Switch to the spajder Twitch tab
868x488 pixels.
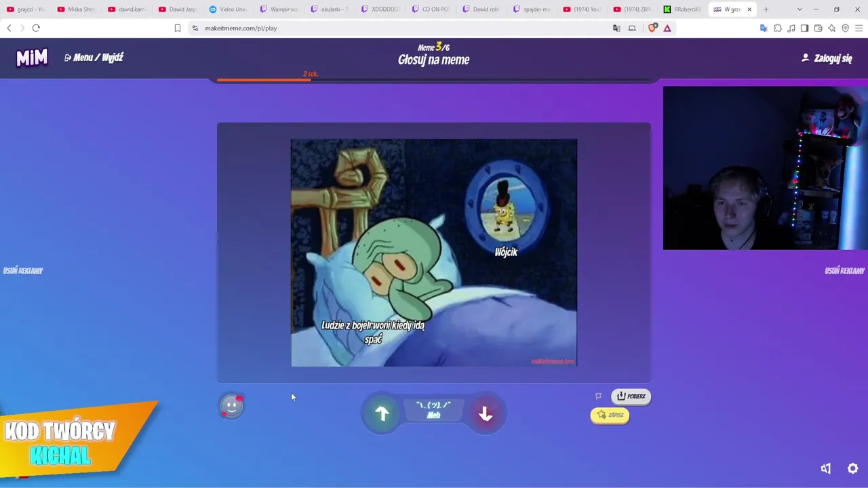[532, 9]
